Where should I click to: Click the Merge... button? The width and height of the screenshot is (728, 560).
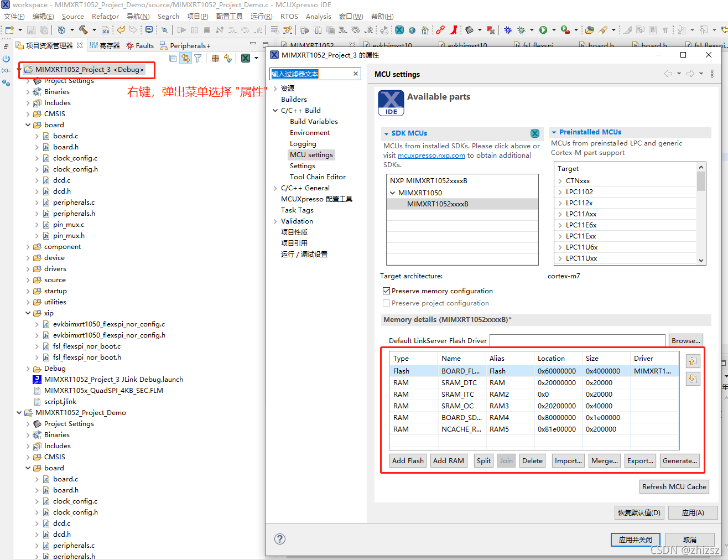coord(605,461)
